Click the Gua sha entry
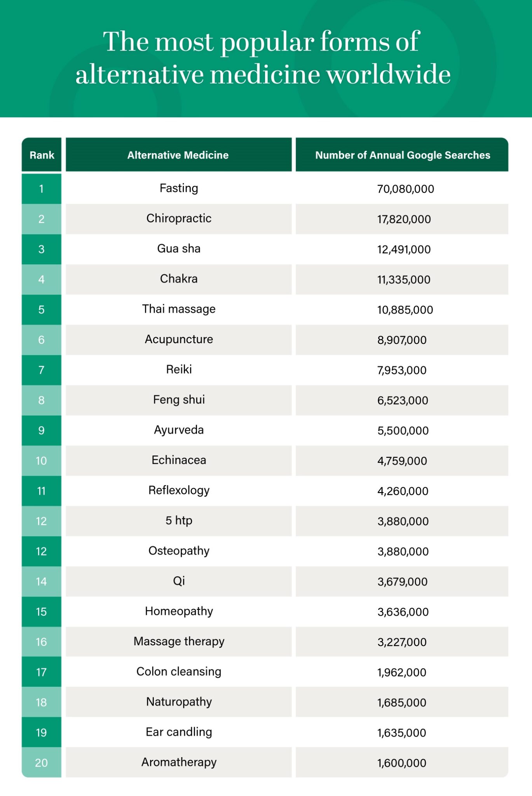The image size is (532, 796). (x=179, y=249)
